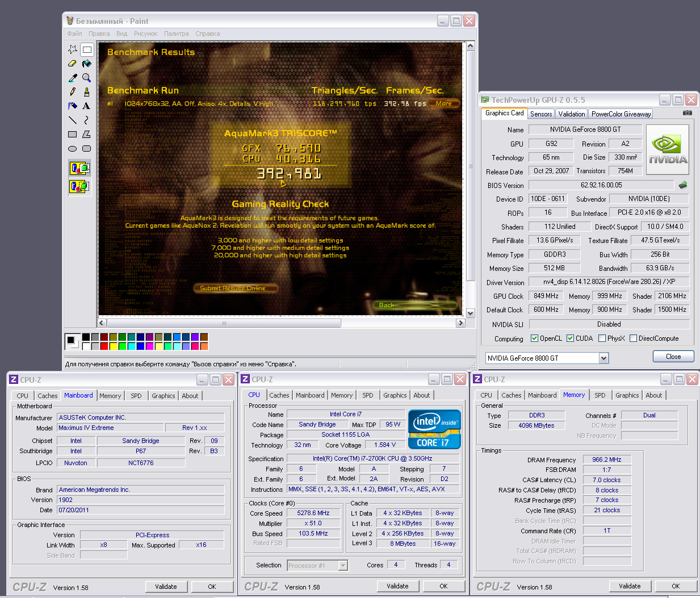Open the Правка menu in Paint

pos(99,34)
